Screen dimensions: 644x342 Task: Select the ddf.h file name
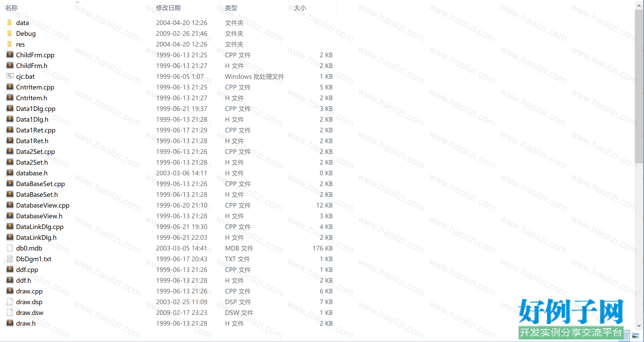point(23,280)
